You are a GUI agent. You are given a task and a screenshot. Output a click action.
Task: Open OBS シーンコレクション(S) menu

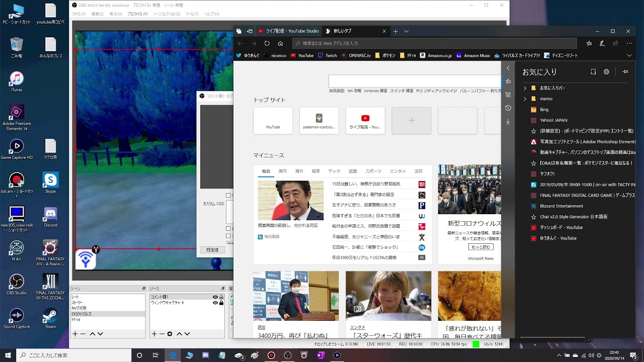tap(167, 14)
